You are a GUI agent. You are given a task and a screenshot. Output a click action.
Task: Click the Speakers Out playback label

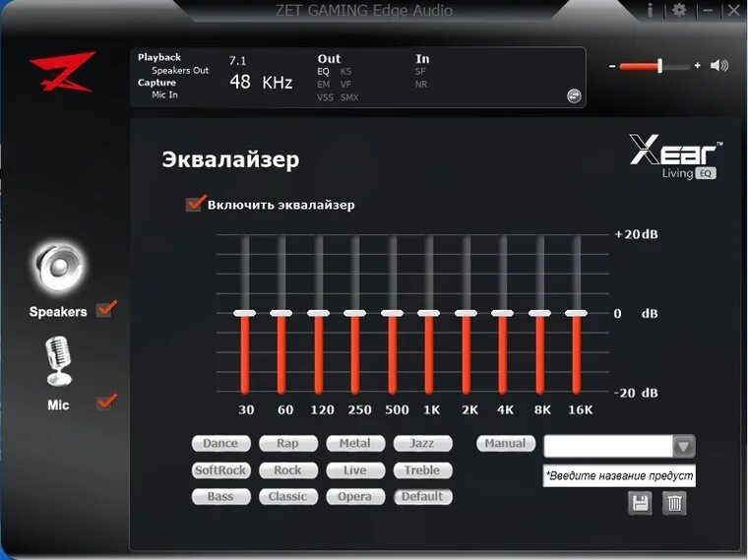180,71
